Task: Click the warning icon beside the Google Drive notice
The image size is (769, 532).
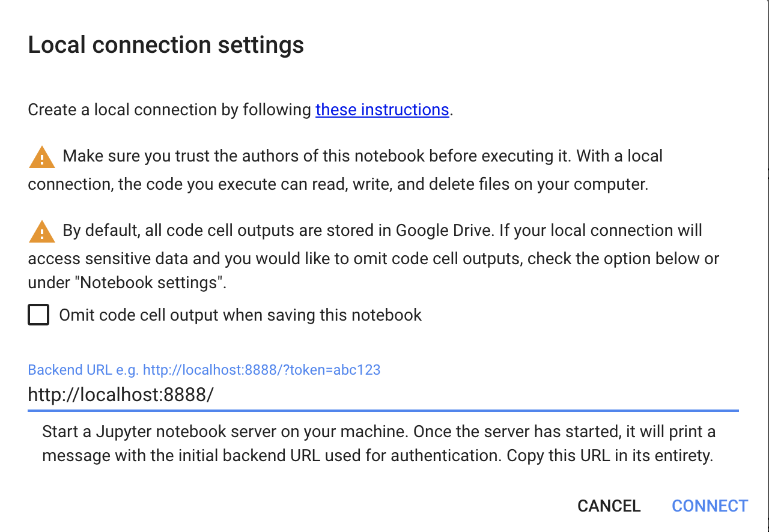Action: (x=42, y=232)
